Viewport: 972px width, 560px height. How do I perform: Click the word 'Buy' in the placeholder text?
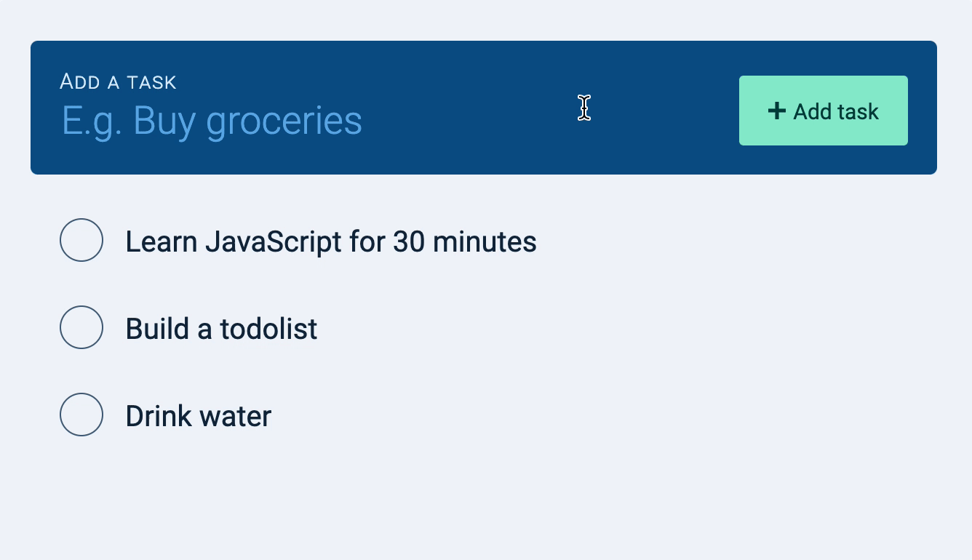click(x=164, y=121)
